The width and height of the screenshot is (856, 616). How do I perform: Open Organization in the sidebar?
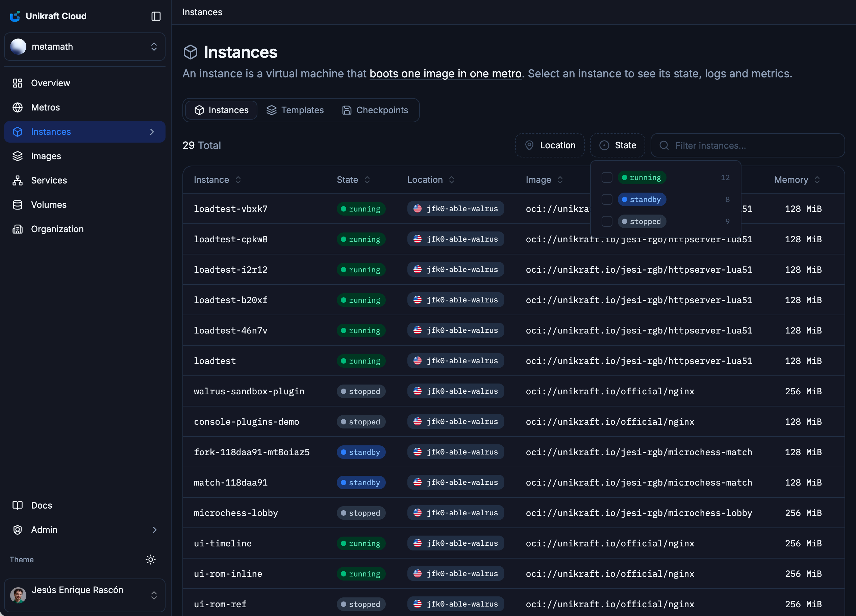pos(84,229)
